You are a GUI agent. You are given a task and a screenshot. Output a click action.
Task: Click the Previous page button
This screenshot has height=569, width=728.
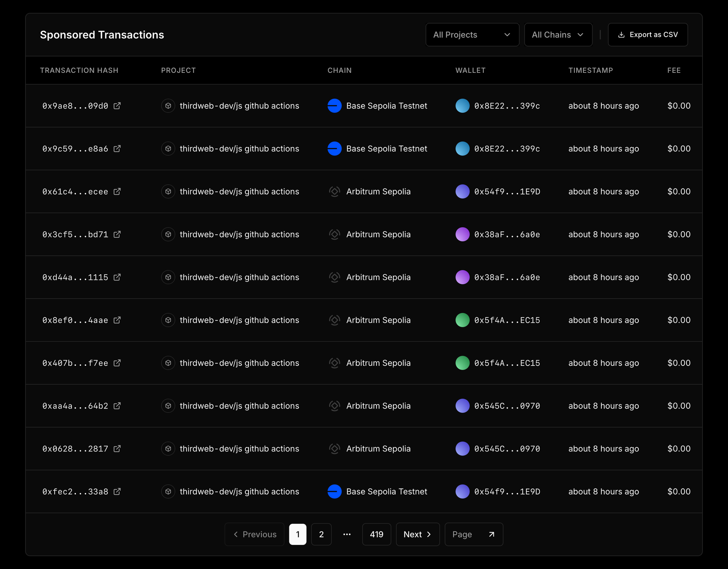pos(254,534)
